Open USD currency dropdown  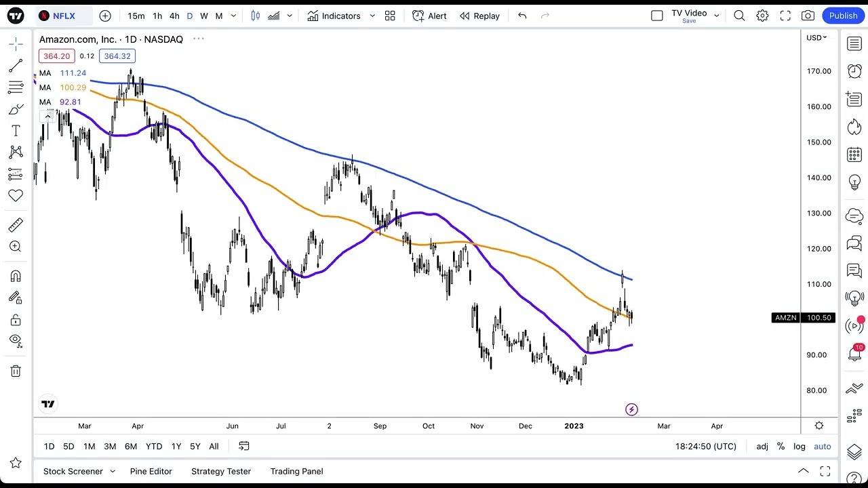tap(816, 37)
